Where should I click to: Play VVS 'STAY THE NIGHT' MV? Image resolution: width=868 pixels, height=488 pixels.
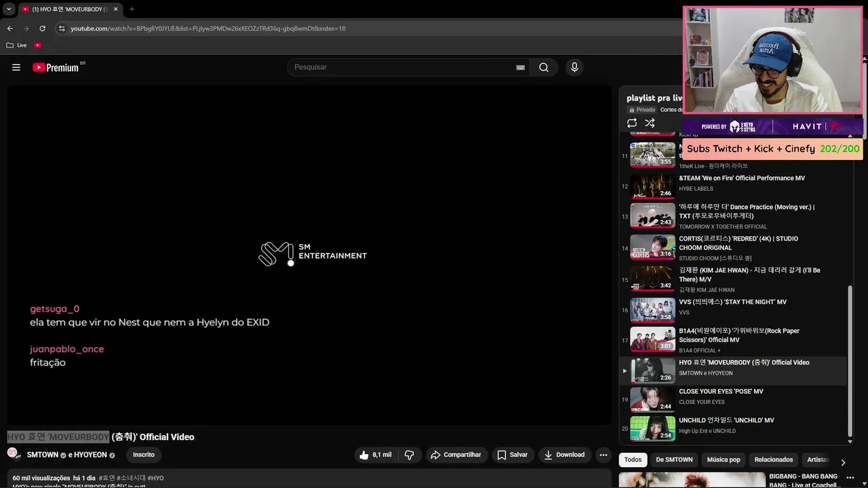pyautogui.click(x=732, y=310)
